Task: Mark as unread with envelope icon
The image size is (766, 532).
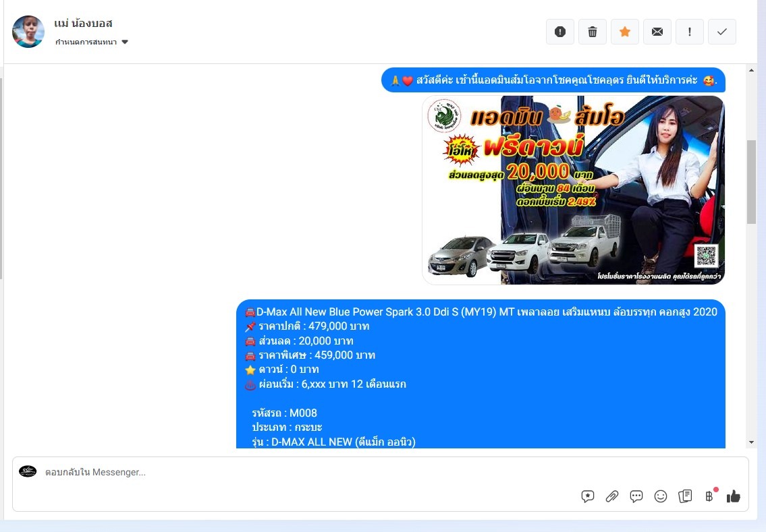Action: (657, 32)
